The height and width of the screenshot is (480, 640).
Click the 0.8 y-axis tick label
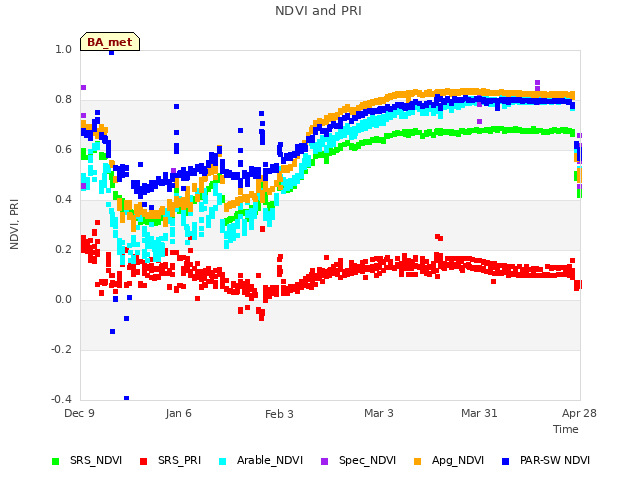coord(63,100)
